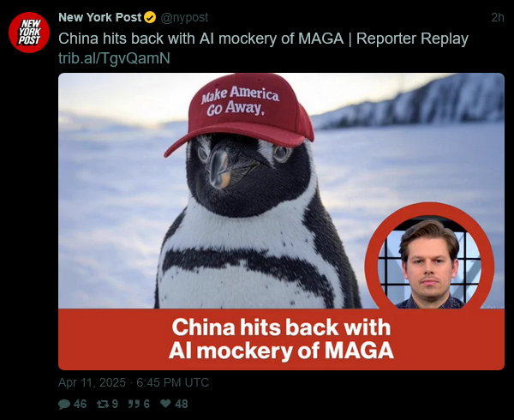Viewport: 514px width, 420px height.
Task: Click the red caption banner on image
Action: (281, 339)
